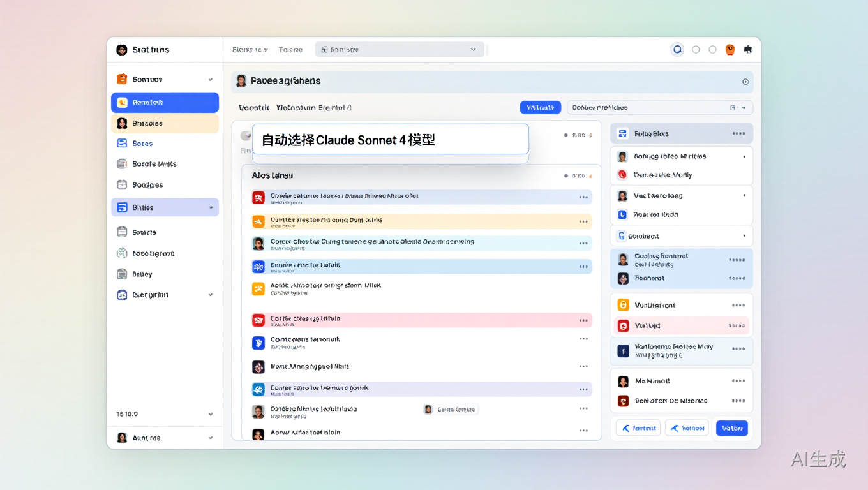The width and height of the screenshot is (868, 490).
Task: Expand the Bhties sidebar item chevron
Action: [211, 207]
